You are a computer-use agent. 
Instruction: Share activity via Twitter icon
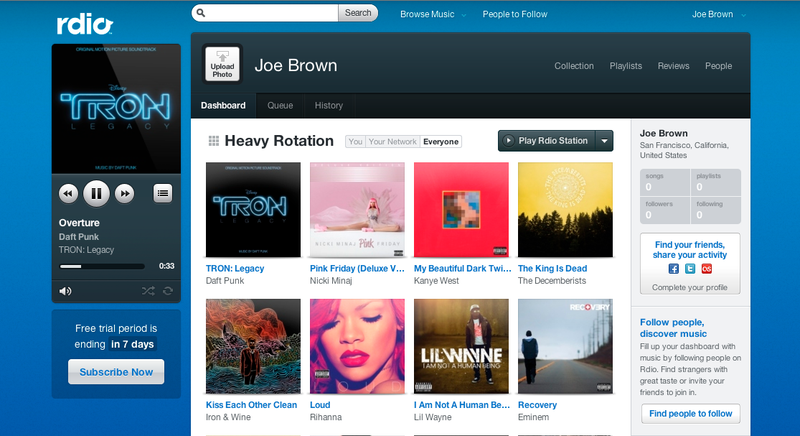[x=690, y=269]
